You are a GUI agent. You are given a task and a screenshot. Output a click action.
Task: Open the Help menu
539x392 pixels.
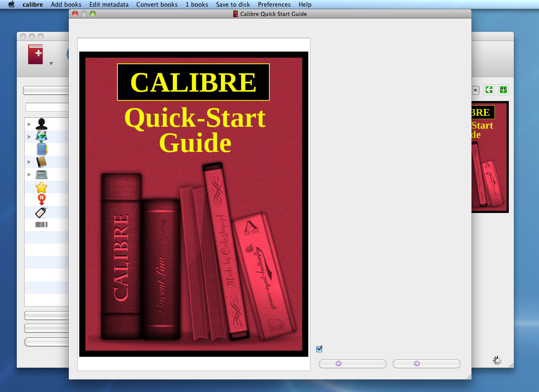[305, 5]
